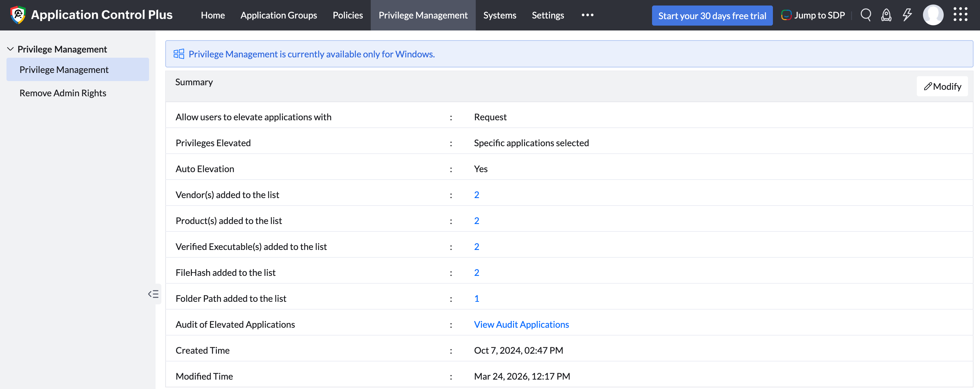This screenshot has height=389, width=980.
Task: Click the Application Control Plus shield logo
Action: click(17, 15)
